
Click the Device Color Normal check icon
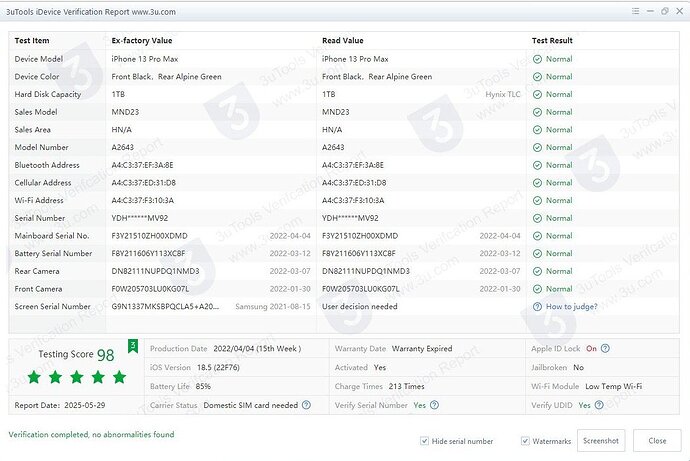(x=537, y=77)
